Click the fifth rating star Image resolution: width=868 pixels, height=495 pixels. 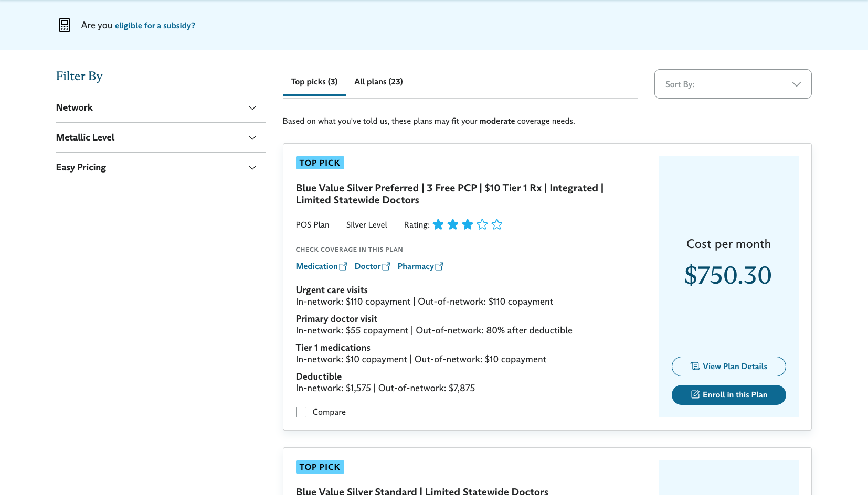point(497,224)
